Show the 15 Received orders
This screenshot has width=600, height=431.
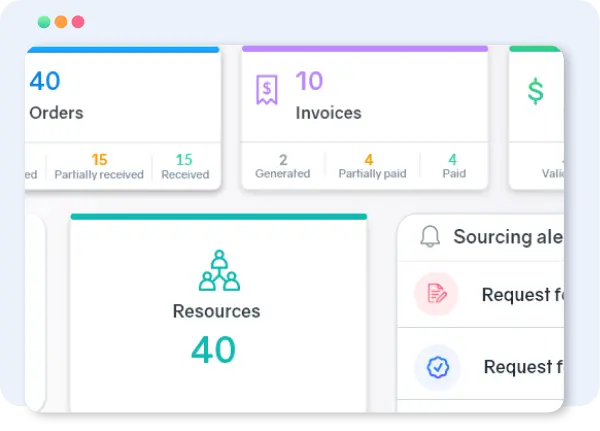[x=185, y=166]
